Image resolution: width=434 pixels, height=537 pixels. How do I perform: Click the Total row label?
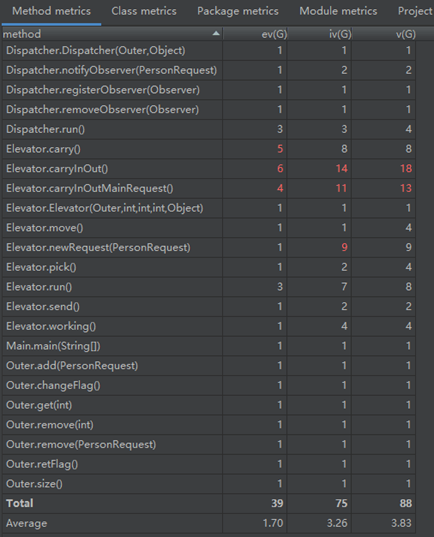20,503
